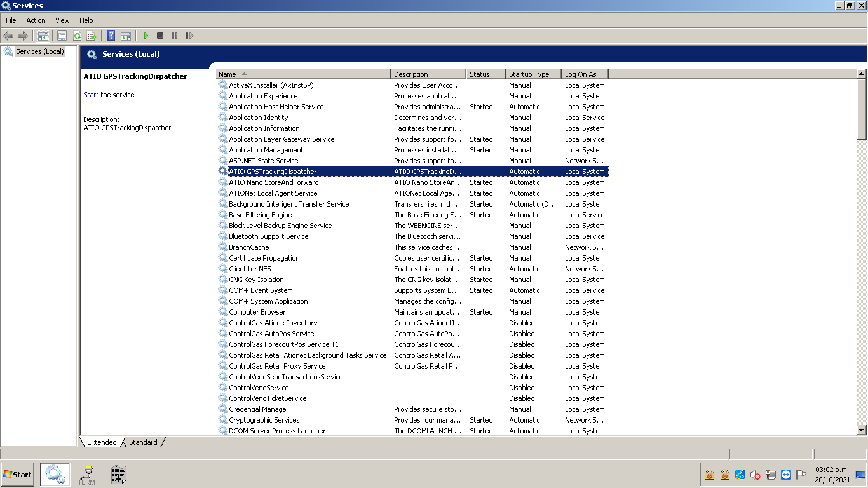Viewport: 868px width, 488px height.
Task: Click gear icon beside ASP.NET State Service
Action: tap(223, 161)
